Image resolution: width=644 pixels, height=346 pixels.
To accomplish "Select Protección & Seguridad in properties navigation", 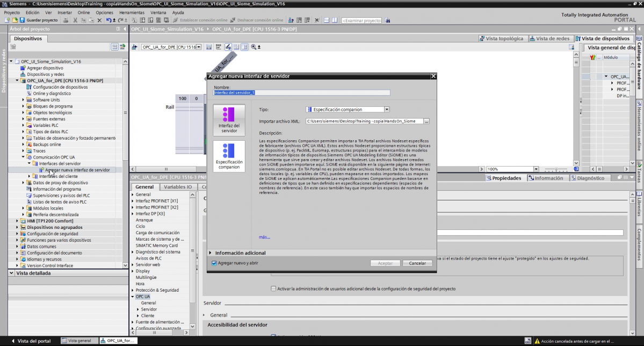I will tap(157, 290).
